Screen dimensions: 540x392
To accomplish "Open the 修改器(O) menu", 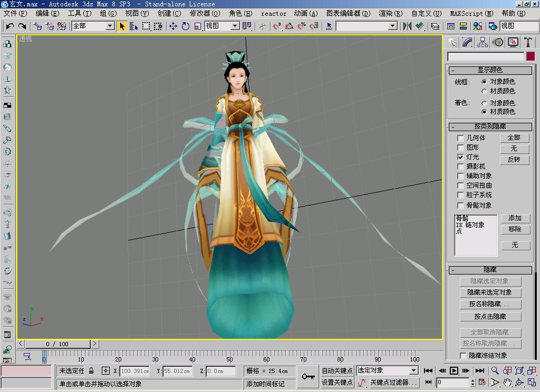I will pos(205,13).
